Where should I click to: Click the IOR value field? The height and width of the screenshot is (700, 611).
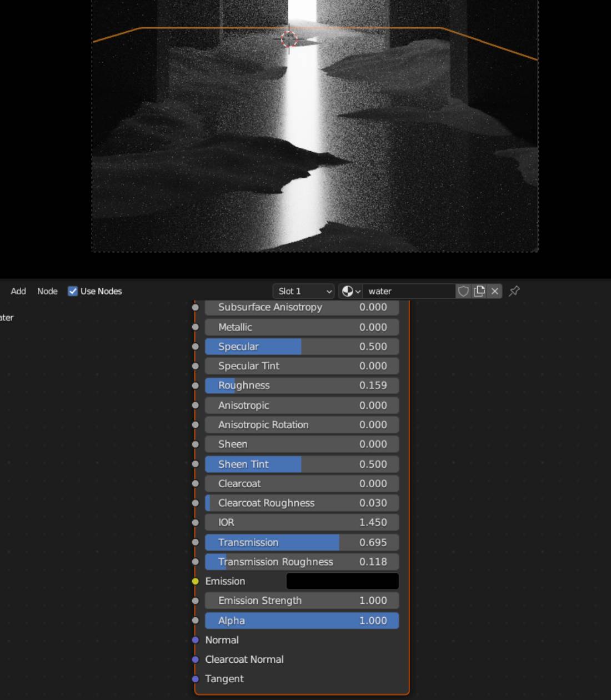coord(302,523)
